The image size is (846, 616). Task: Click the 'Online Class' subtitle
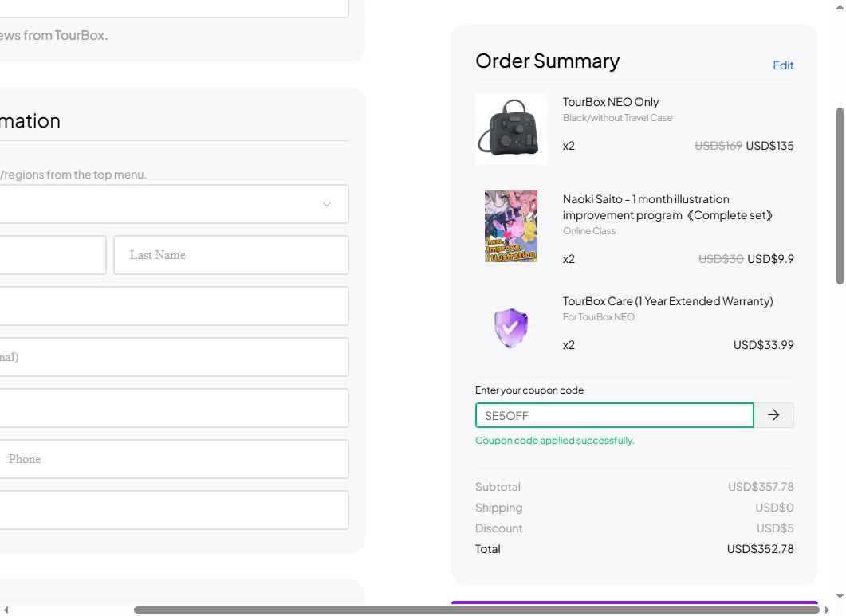point(588,231)
